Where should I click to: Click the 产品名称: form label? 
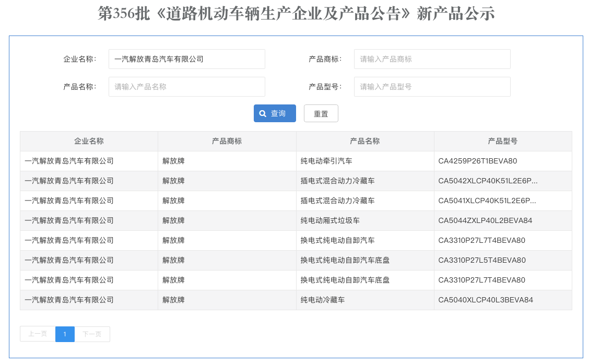click(x=80, y=87)
